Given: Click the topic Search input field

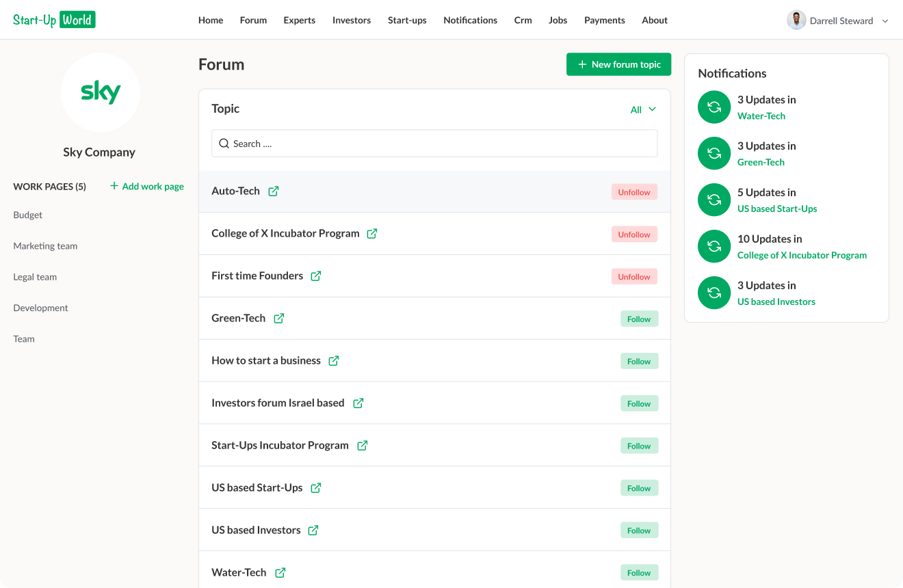Looking at the screenshot, I should click(x=434, y=144).
